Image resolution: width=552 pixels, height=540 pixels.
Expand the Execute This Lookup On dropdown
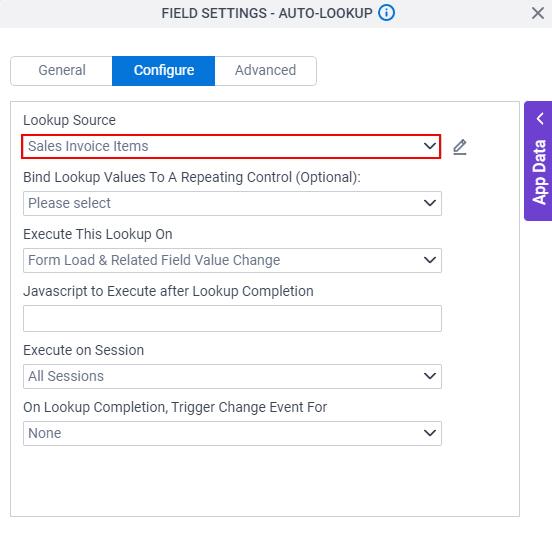pyautogui.click(x=232, y=260)
